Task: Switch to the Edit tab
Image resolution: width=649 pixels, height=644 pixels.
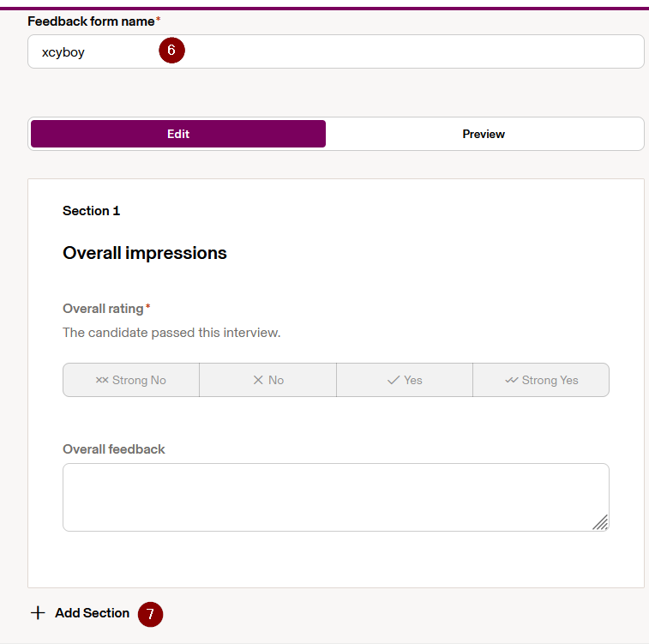Action: (x=178, y=134)
